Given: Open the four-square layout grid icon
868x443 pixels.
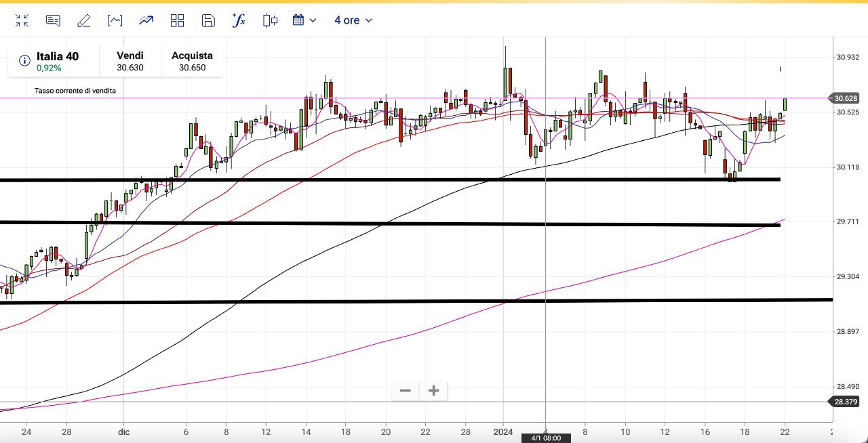Looking at the screenshot, I should [x=178, y=20].
